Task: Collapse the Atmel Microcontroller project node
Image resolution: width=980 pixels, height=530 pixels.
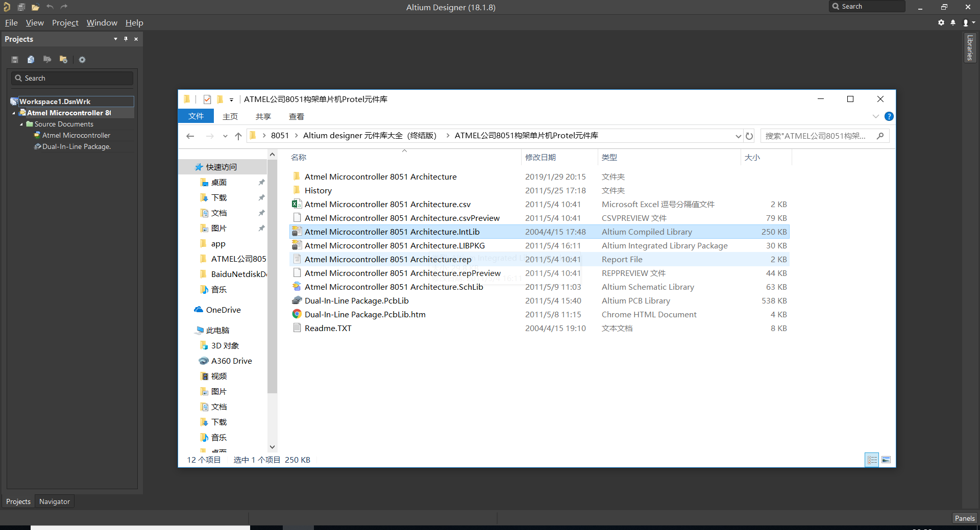Action: (x=14, y=113)
